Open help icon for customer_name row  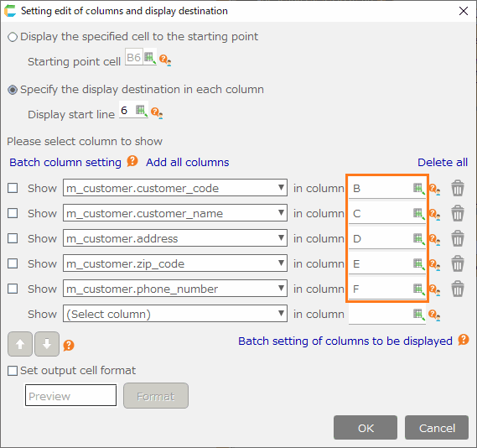[x=434, y=215]
